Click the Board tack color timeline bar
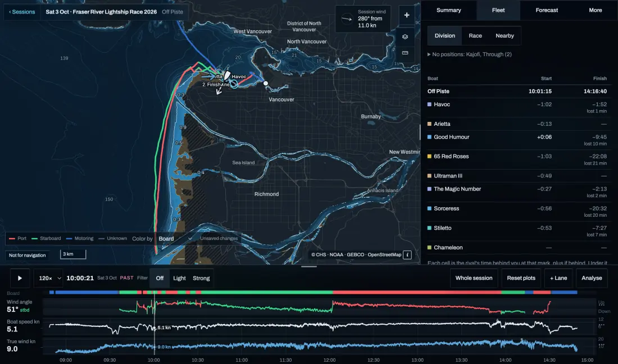The height and width of the screenshot is (364, 618). coord(313,292)
